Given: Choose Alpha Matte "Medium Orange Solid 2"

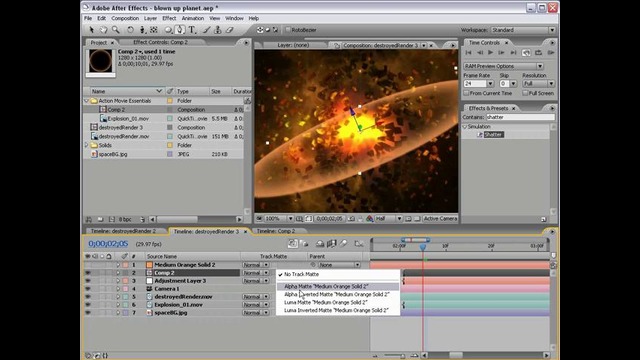Looking at the screenshot, I should click(338, 287).
